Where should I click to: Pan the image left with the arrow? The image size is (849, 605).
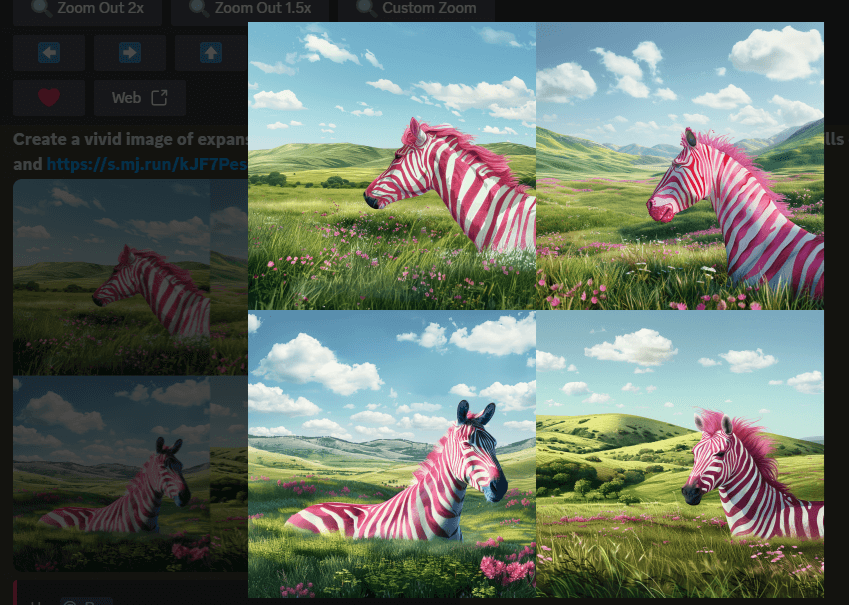[49, 53]
